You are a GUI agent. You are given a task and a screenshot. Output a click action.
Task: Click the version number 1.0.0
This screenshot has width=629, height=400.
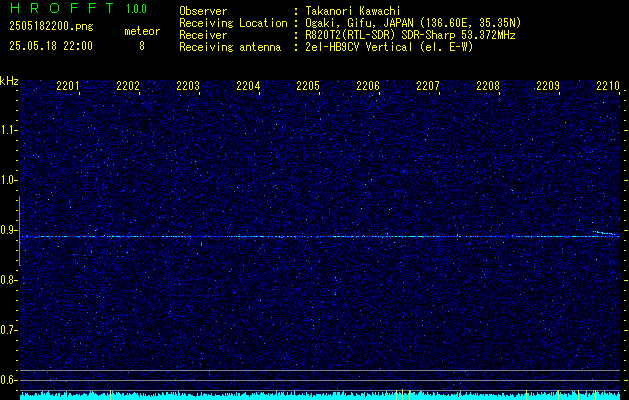click(136, 9)
